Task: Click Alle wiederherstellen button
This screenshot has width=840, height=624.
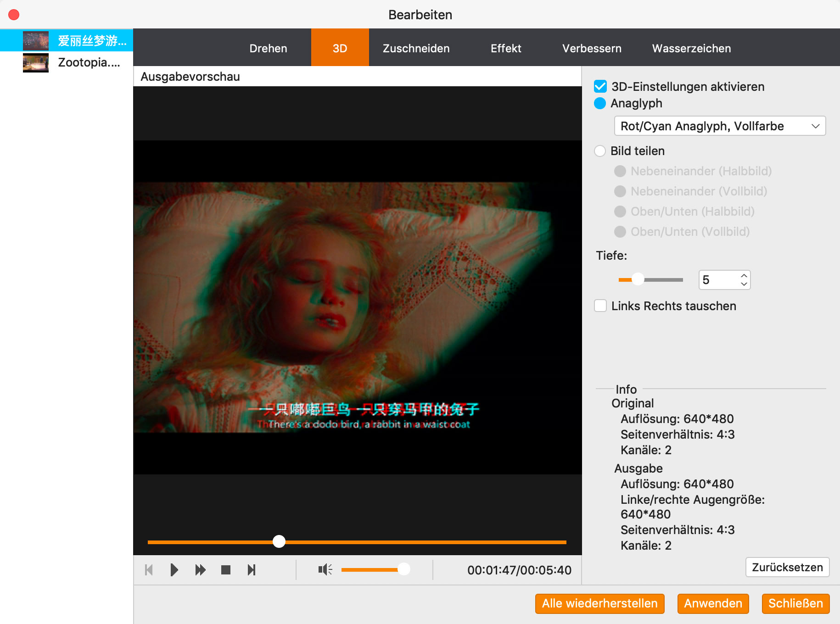Action: coord(599,603)
